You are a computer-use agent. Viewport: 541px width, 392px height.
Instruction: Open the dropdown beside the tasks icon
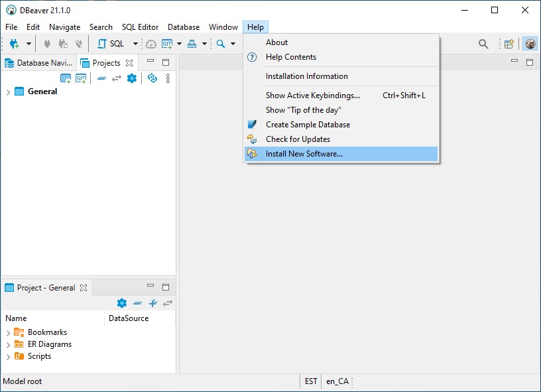tap(204, 44)
